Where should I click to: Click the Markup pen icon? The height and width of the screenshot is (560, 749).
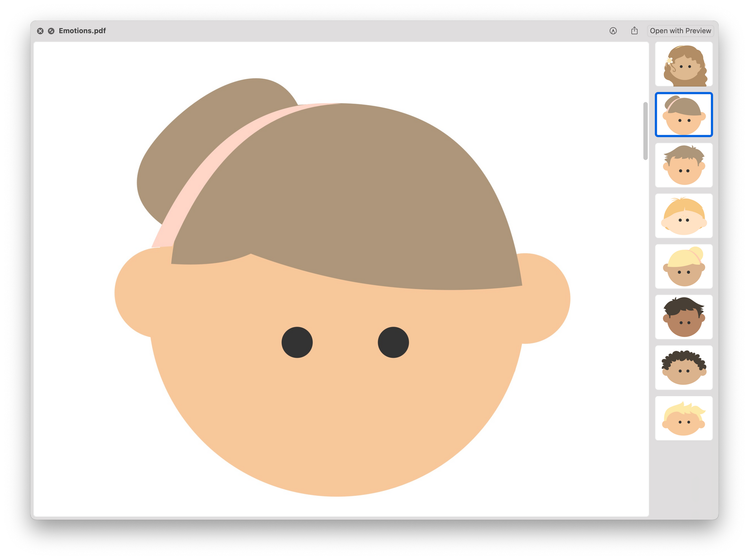[x=613, y=31]
